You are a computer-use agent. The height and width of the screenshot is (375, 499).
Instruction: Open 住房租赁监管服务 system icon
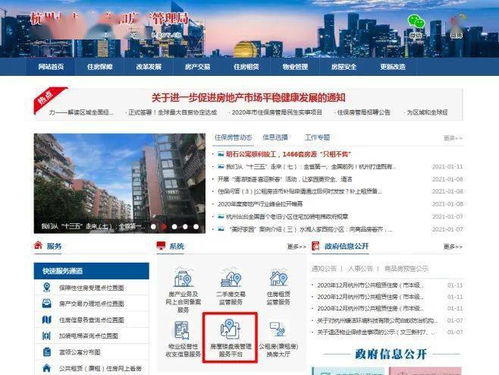(278, 278)
